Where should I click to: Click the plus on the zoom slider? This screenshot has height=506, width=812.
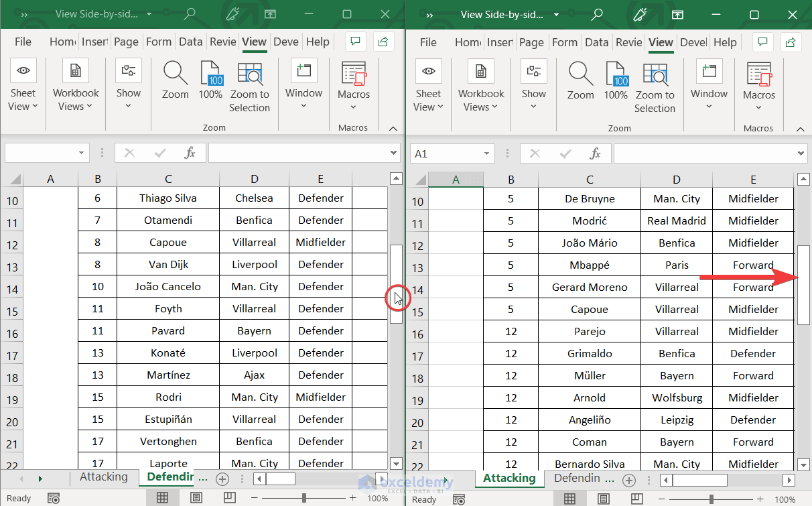352,499
